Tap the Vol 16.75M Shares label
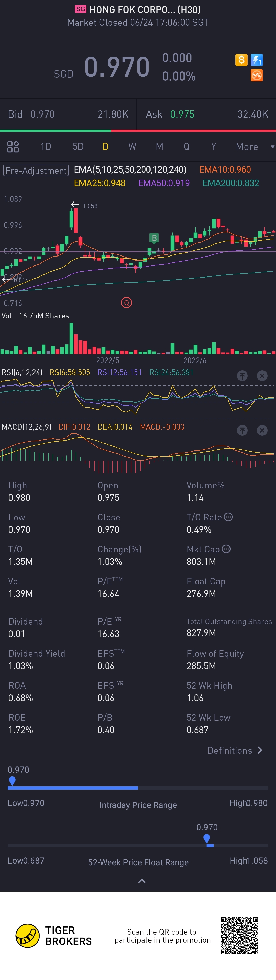The image size is (276, 980). [x=35, y=316]
